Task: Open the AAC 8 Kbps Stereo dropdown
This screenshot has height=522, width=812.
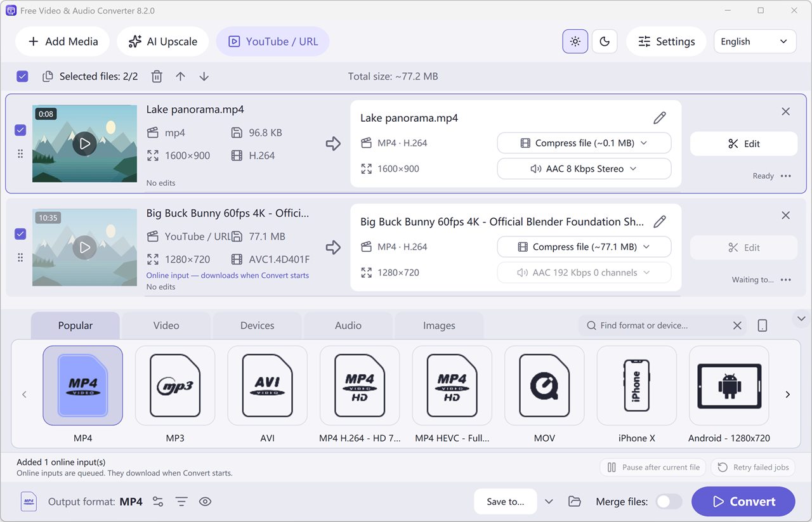Action: pyautogui.click(x=584, y=169)
